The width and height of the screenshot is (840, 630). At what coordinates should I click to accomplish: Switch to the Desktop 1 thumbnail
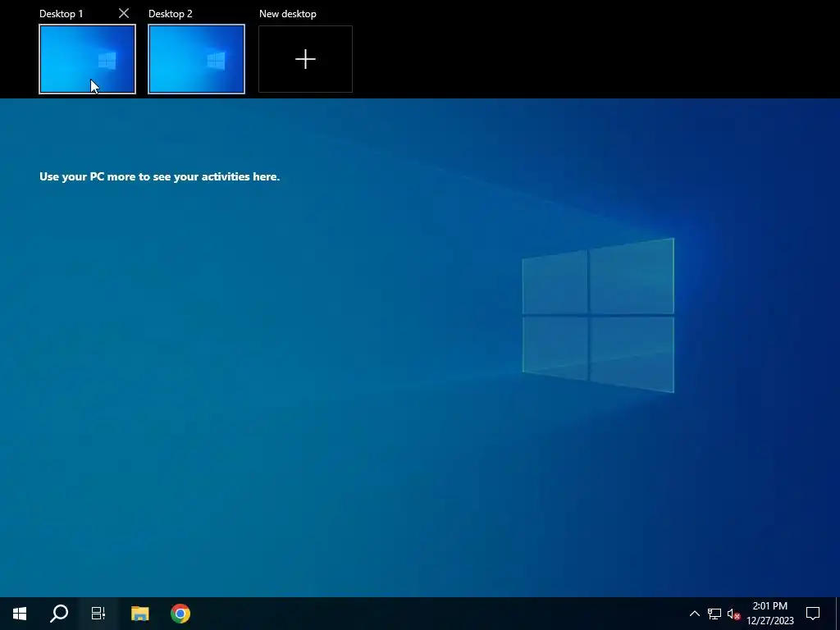87,59
